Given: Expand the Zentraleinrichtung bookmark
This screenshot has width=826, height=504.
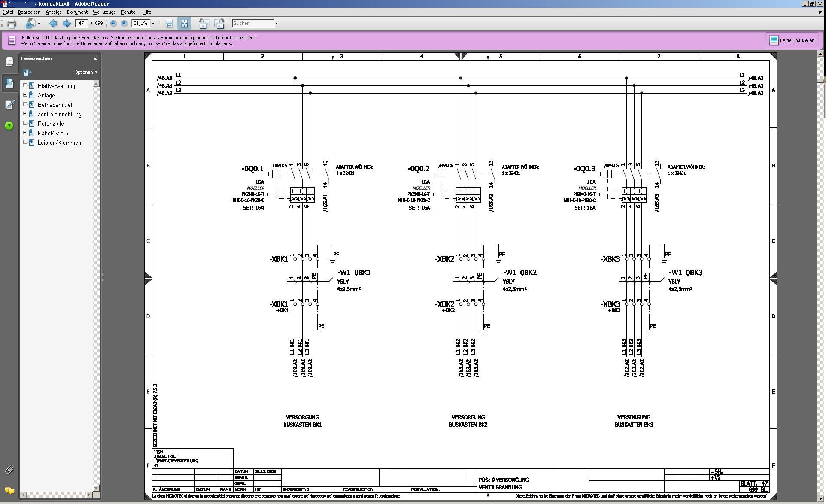Looking at the screenshot, I should tap(25, 114).
